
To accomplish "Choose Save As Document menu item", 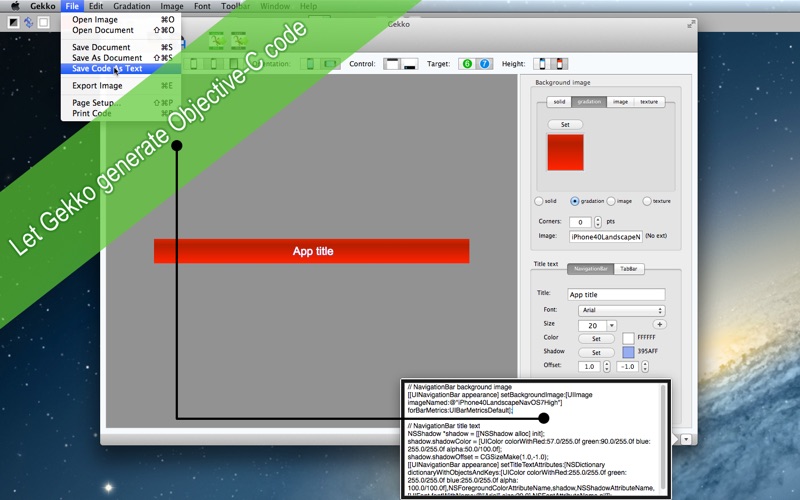I will (121, 58).
